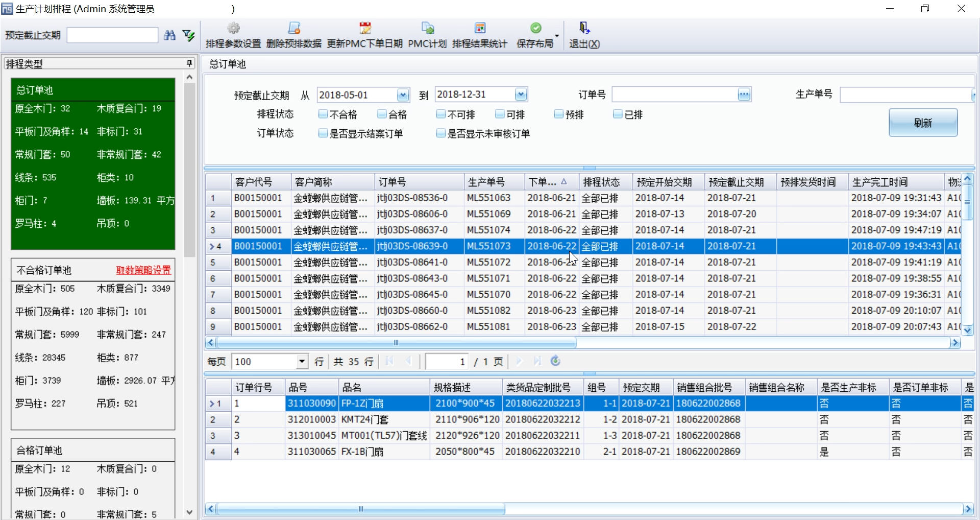Open PMC计划 toolbar icon
Screen dimensions: 980x520
(428, 29)
